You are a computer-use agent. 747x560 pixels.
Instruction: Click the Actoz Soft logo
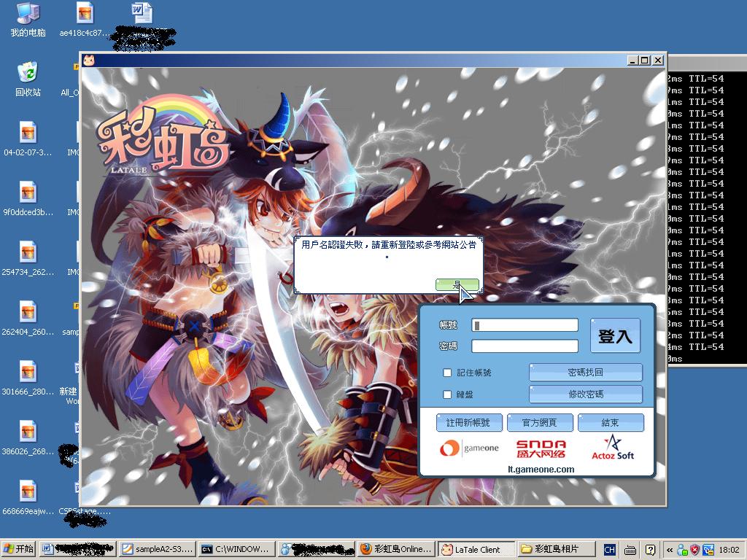click(613, 448)
